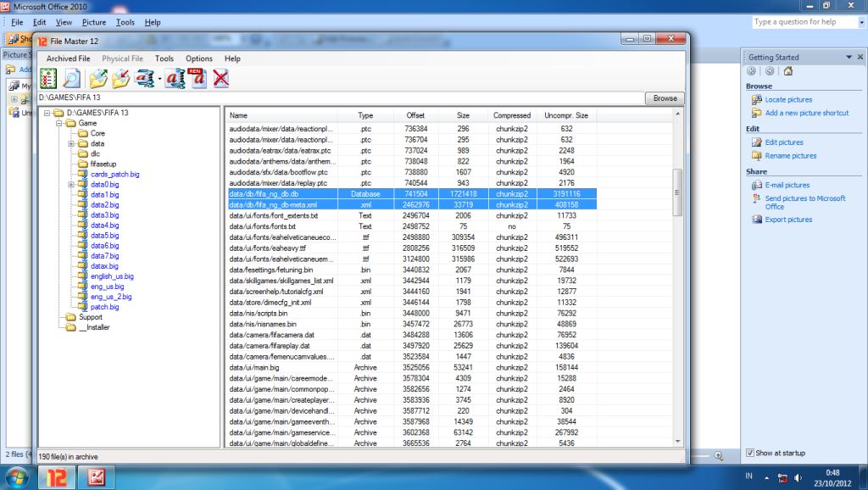Click the magnifier search file icon
This screenshot has width=868, height=490.
coord(72,79)
